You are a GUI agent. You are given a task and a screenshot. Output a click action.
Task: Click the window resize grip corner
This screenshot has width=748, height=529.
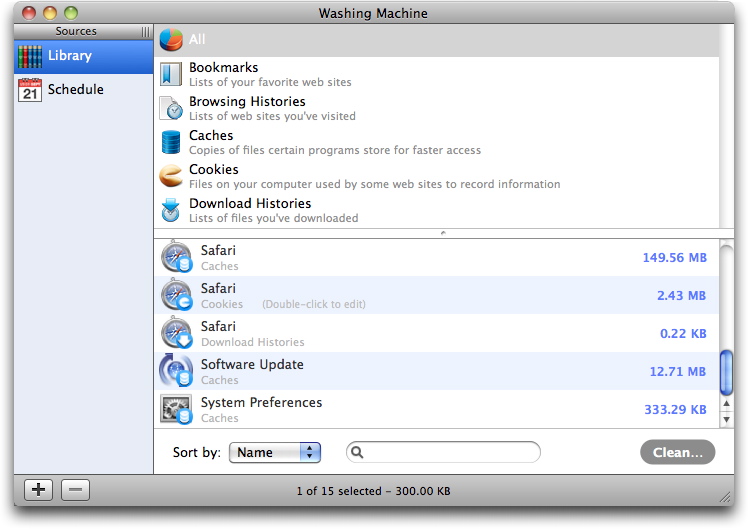(x=726, y=497)
